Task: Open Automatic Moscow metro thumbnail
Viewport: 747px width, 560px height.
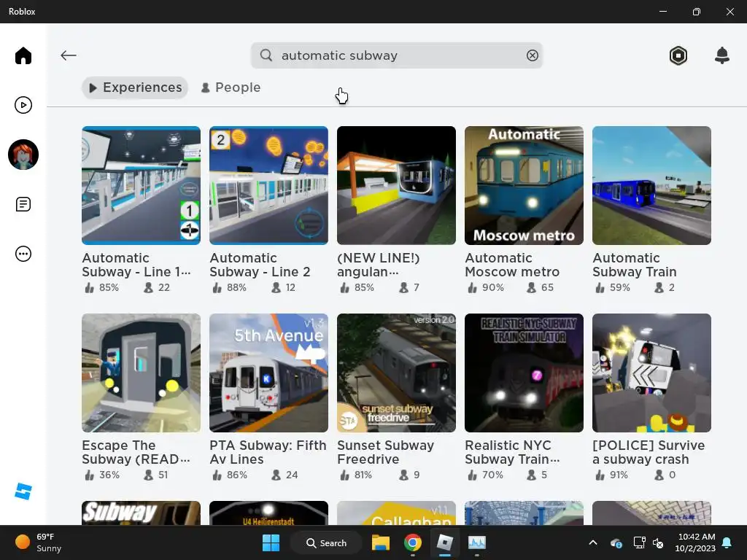Action: (x=524, y=185)
